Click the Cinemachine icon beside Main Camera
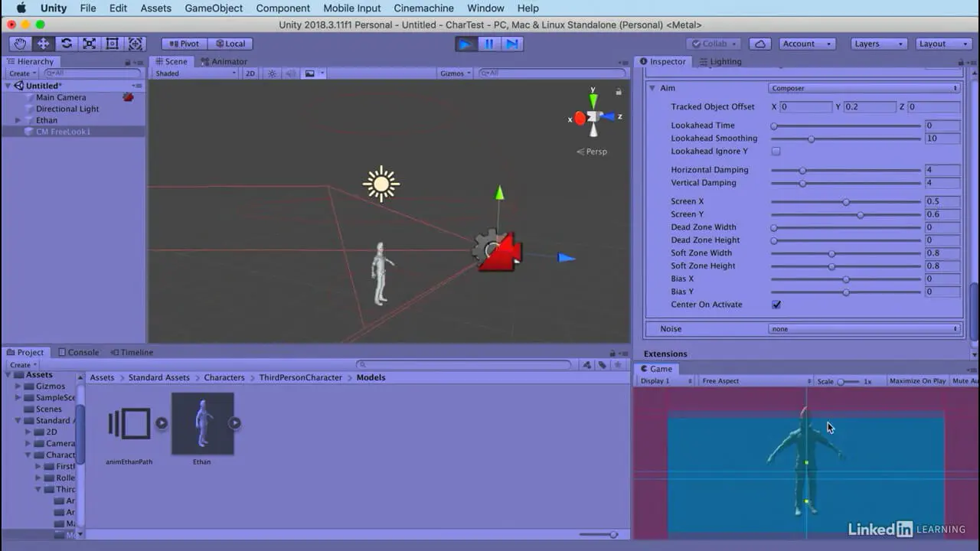Screen dimensions: 980x551 click(x=128, y=97)
